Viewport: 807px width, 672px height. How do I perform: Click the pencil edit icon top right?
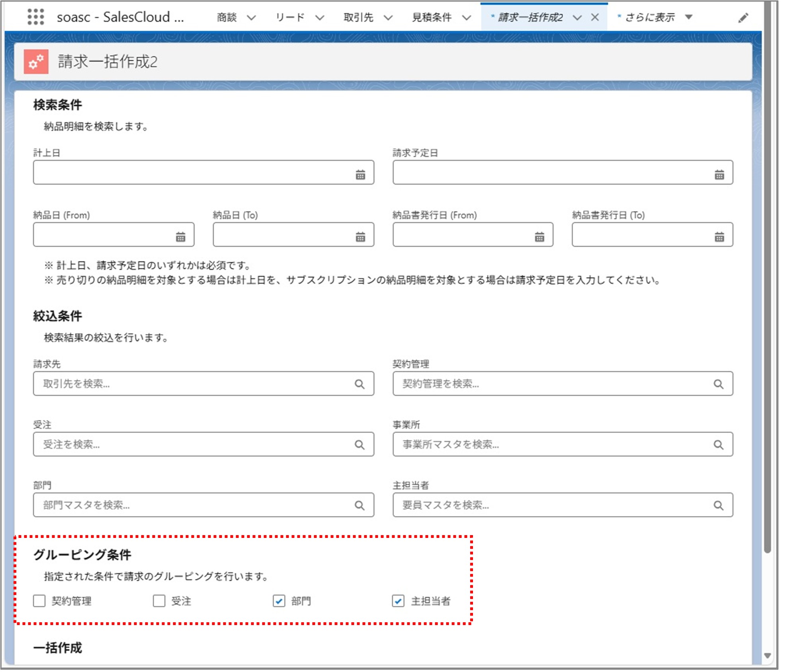(744, 17)
